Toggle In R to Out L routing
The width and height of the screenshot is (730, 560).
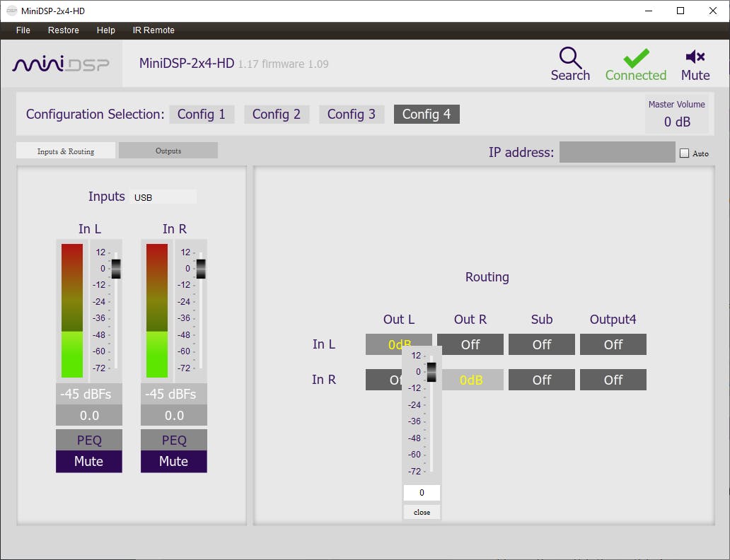point(383,380)
